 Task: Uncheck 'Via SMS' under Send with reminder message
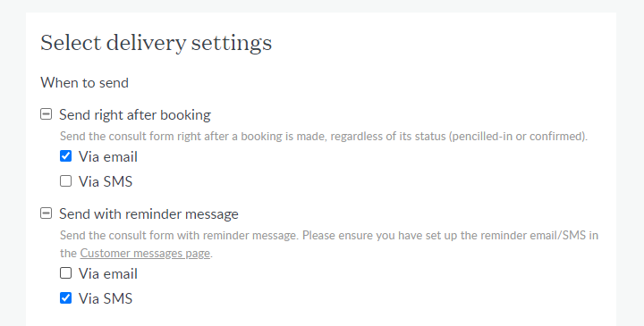tap(65, 298)
